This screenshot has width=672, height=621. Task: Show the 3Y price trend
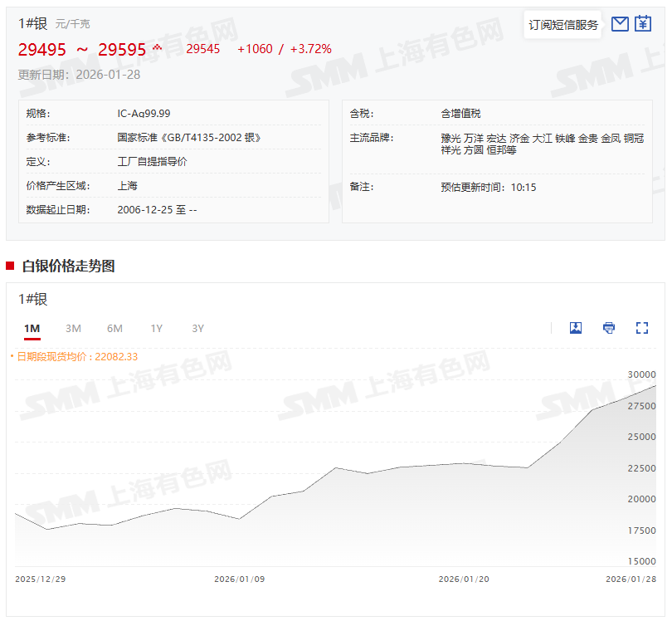coord(197,329)
